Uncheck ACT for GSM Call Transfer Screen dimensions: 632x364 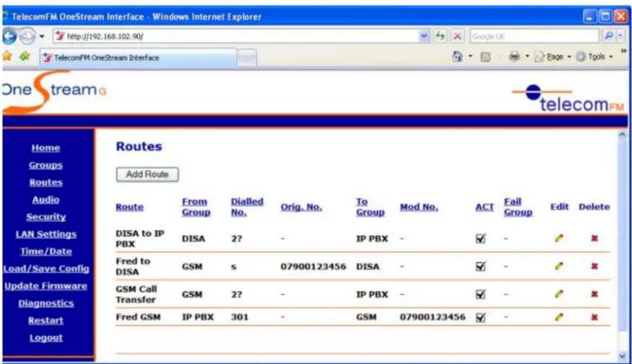(480, 294)
